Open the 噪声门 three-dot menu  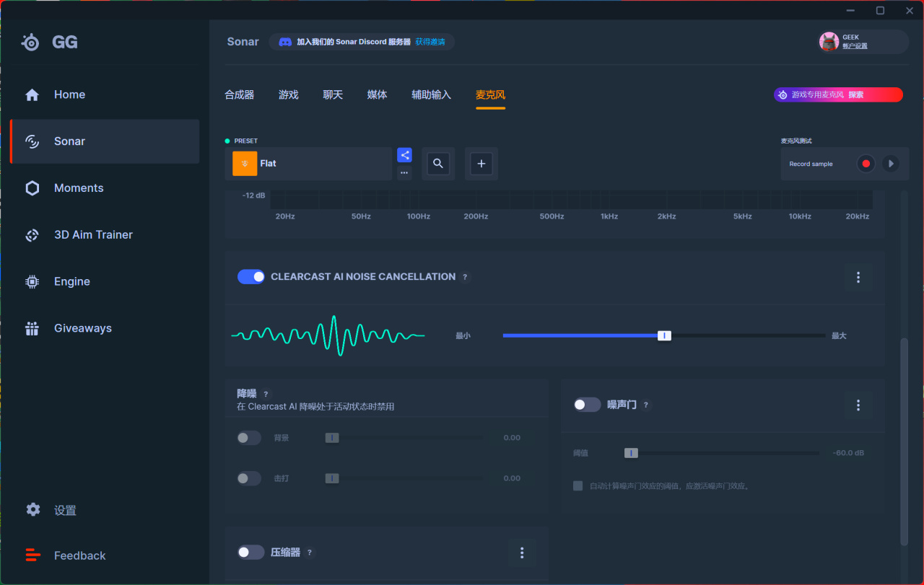point(858,405)
